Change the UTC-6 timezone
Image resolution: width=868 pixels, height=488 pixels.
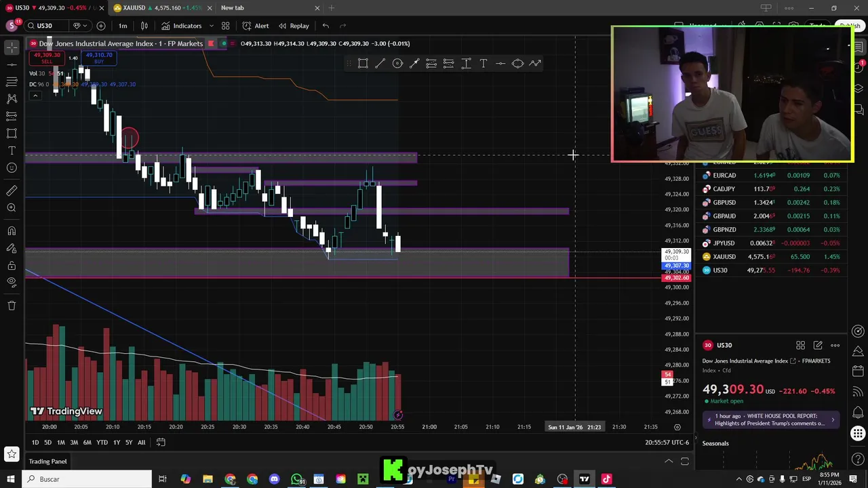pyautogui.click(x=667, y=443)
